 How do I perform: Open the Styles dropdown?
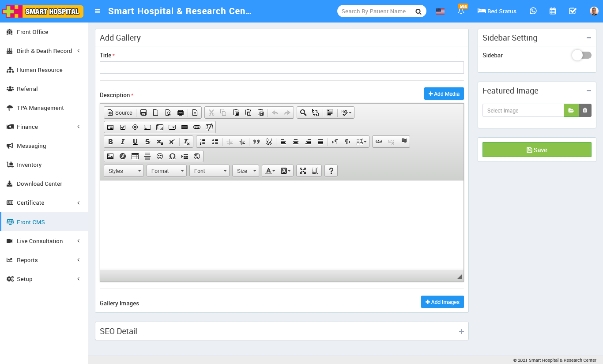point(124,171)
